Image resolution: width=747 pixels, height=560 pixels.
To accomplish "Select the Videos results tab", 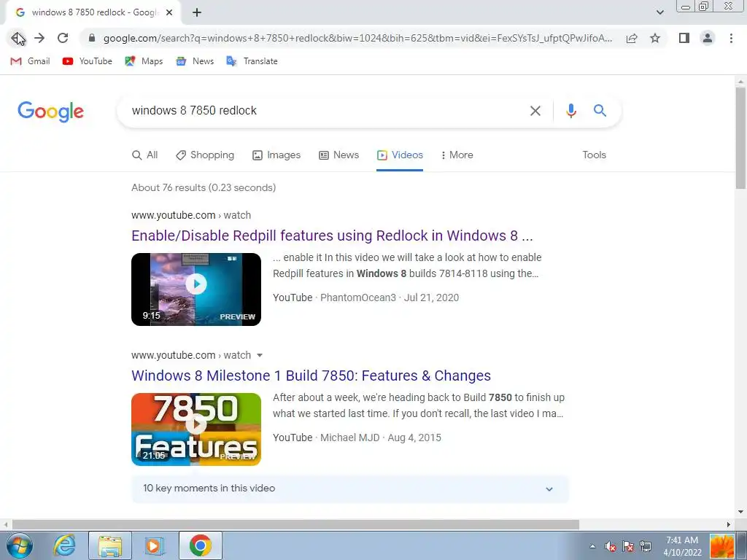I will pos(400,155).
